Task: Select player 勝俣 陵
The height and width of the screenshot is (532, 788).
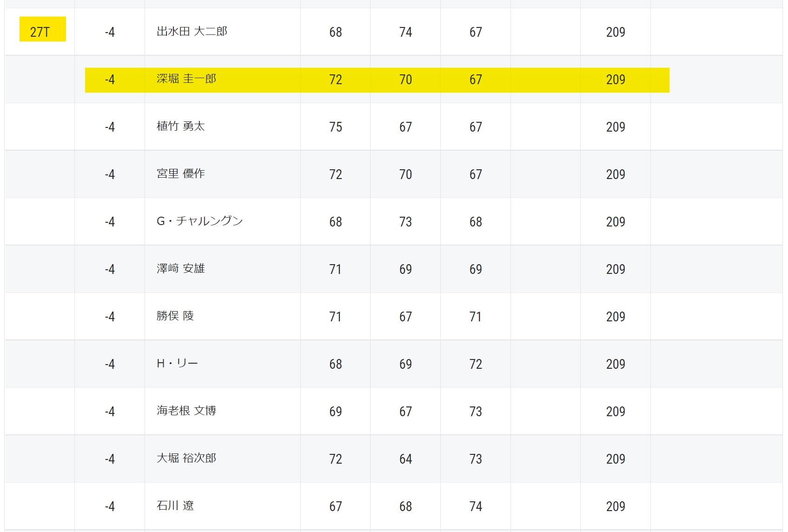Action: (x=175, y=316)
